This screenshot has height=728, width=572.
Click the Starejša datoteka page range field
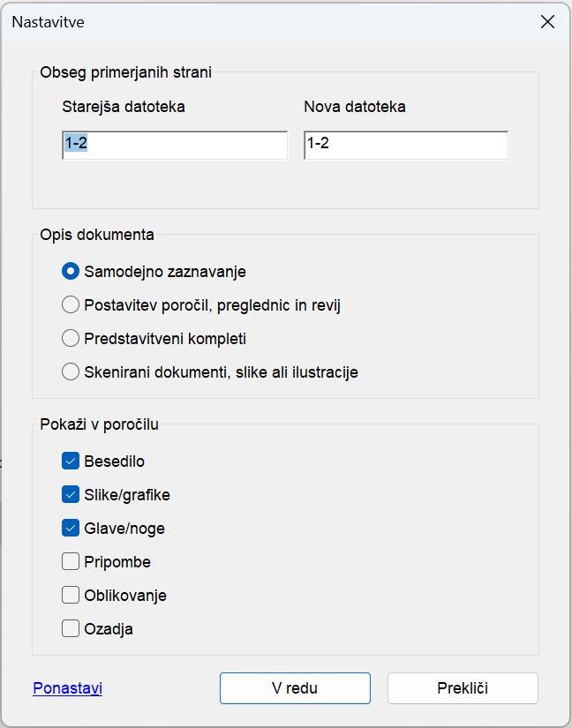(173, 144)
